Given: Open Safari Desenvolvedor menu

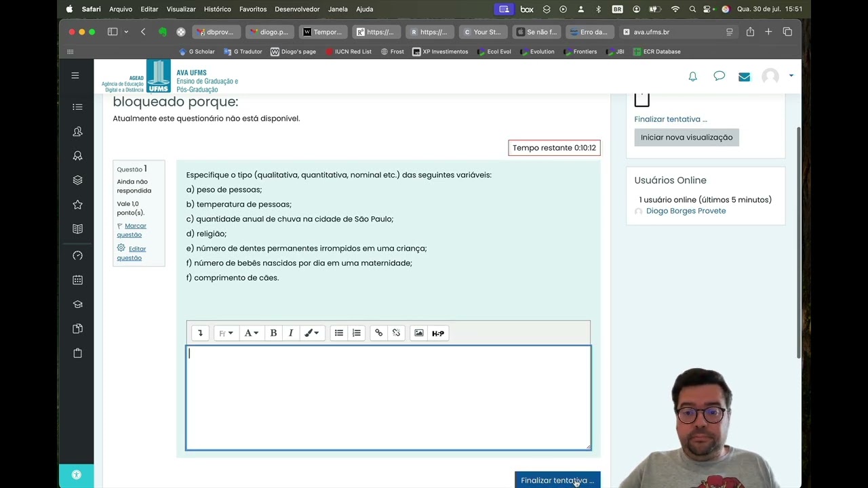Looking at the screenshot, I should 297,9.
